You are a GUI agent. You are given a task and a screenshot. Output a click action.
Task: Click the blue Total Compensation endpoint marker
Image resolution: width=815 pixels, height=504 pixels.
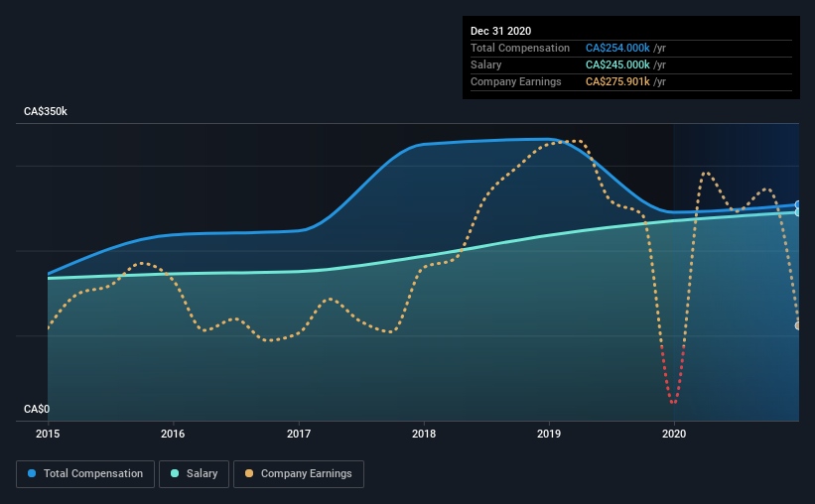pos(798,204)
